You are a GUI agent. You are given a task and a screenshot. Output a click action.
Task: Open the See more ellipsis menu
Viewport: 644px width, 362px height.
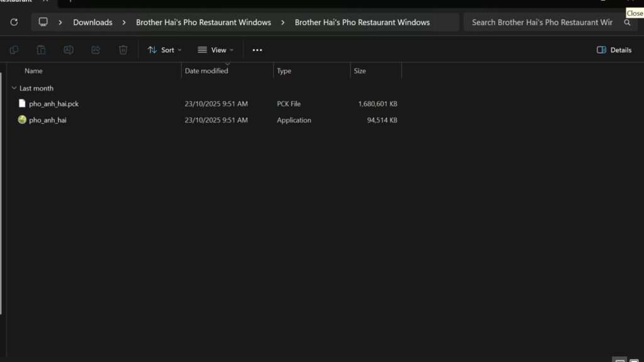pos(257,50)
